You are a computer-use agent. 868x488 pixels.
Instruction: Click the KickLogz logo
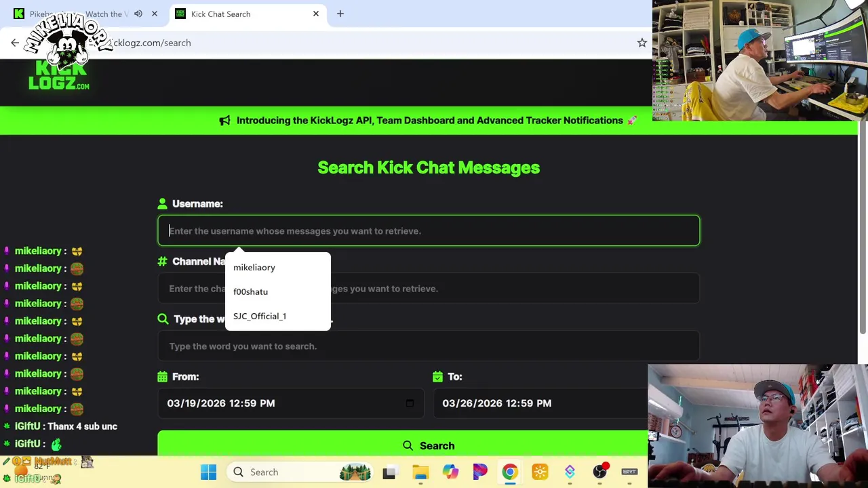tap(59, 75)
